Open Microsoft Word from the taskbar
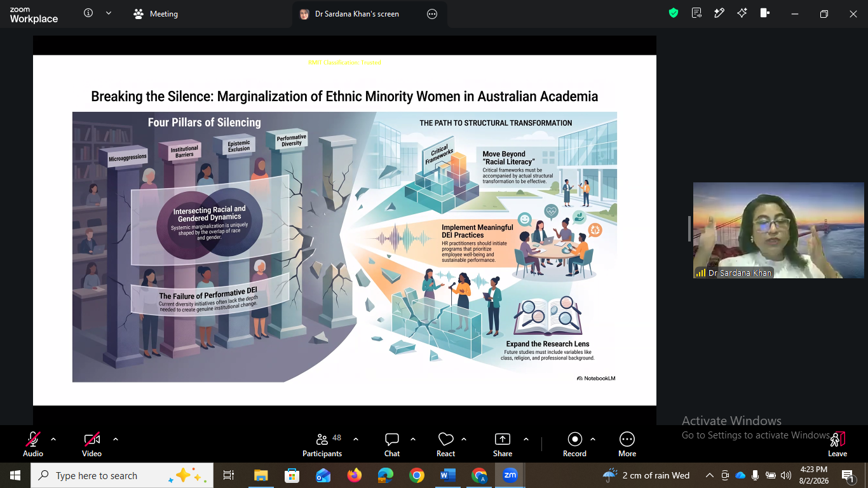This screenshot has height=488, width=868. 448,475
